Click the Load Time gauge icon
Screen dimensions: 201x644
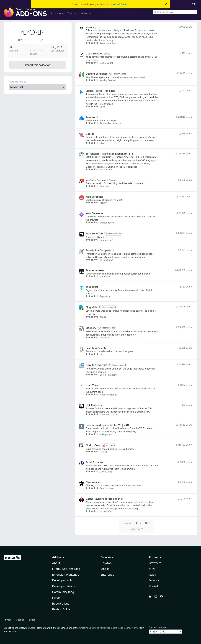(x=82, y=387)
